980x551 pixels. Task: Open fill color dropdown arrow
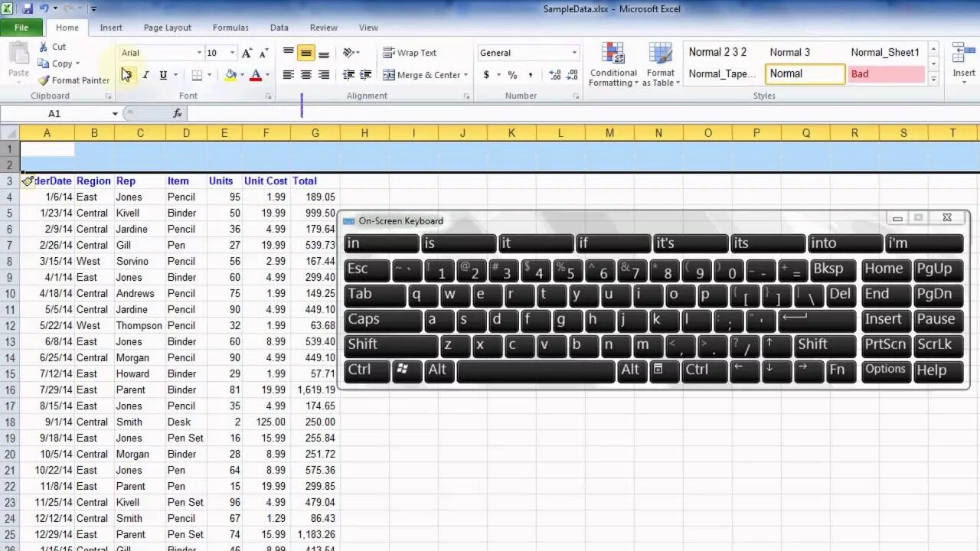point(242,75)
